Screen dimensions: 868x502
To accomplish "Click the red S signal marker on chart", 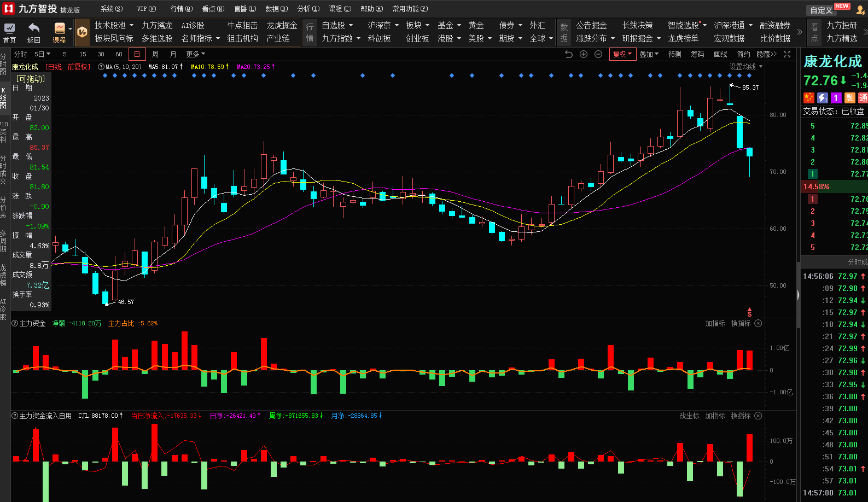I will pyautogui.click(x=749, y=313).
